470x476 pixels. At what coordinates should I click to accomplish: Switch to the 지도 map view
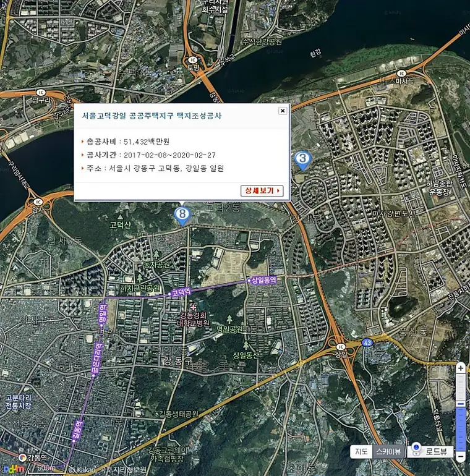tap(361, 451)
